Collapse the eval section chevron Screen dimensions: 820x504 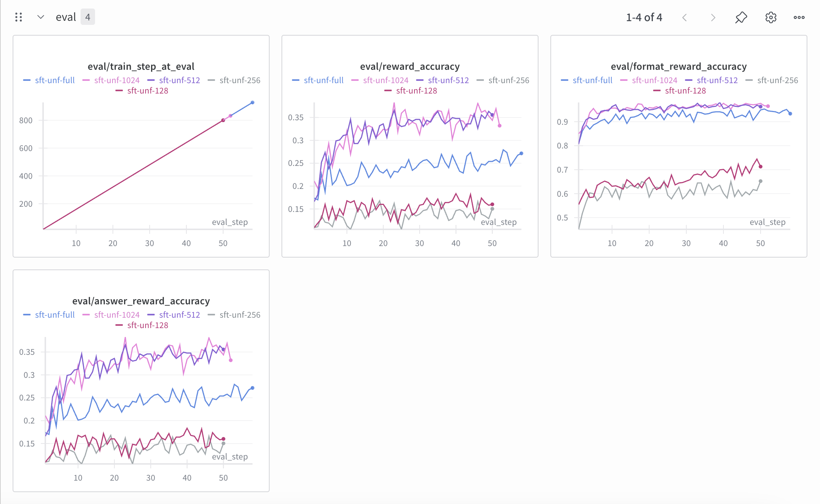click(x=41, y=17)
